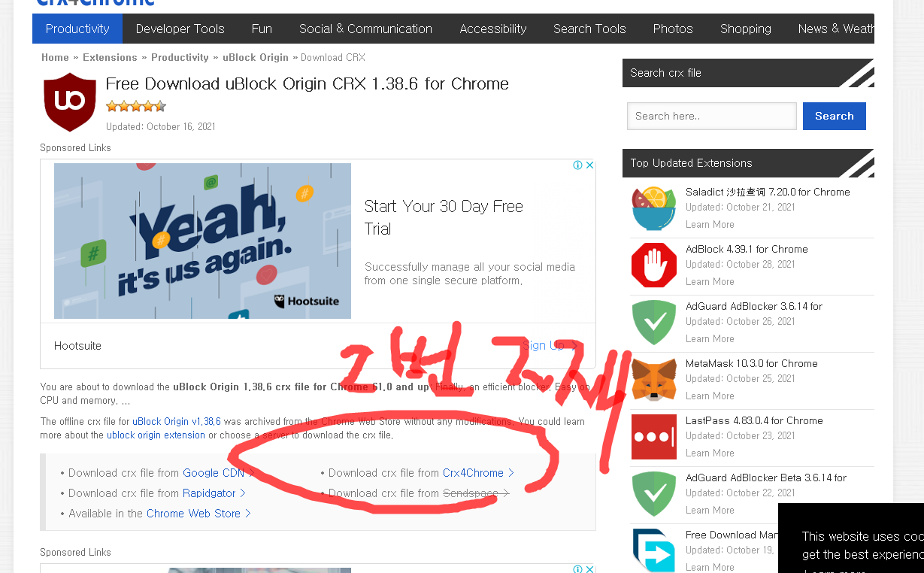The image size is (924, 573).
Task: Open the ad info icon on Hootsuite ad
Action: (x=578, y=165)
